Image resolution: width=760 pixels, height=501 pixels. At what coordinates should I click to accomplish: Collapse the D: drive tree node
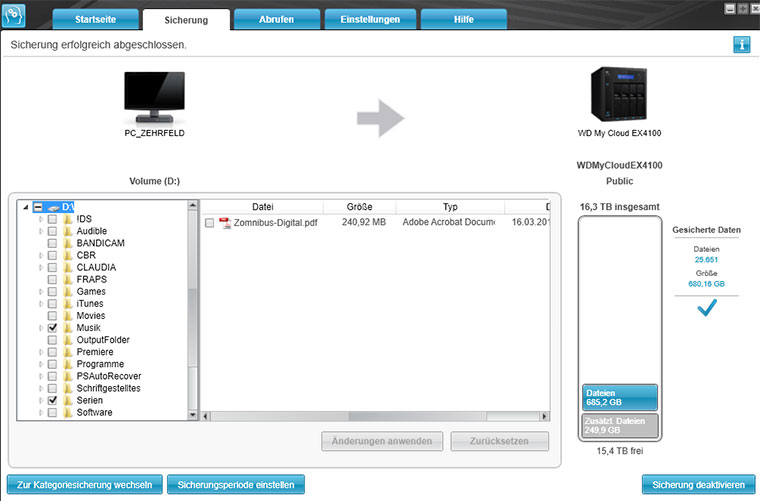coord(23,207)
